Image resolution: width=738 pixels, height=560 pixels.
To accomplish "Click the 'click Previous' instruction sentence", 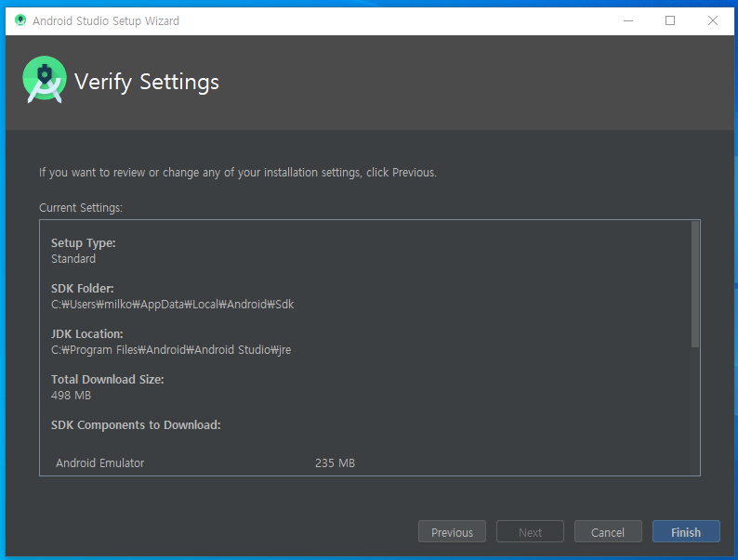I will point(238,173).
